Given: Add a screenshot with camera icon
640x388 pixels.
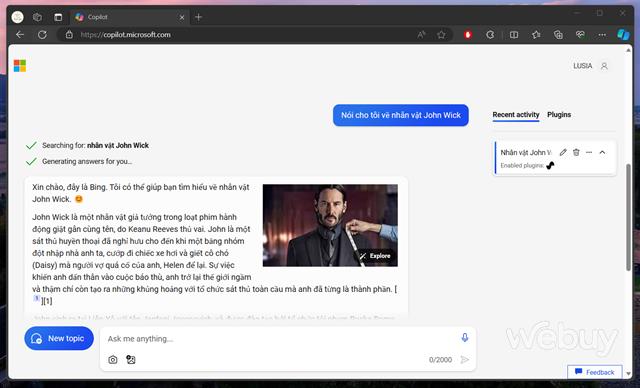Looking at the screenshot, I should coord(113,359).
